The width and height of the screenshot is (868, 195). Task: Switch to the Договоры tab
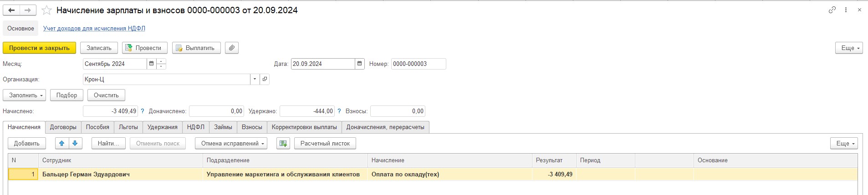63,127
